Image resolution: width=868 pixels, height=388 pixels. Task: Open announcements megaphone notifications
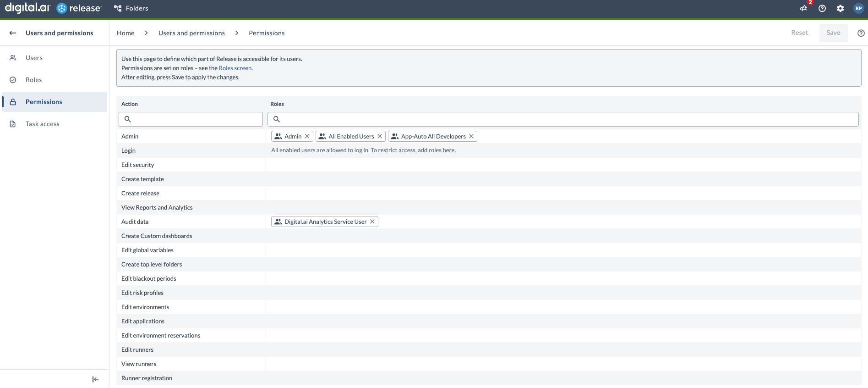tap(803, 8)
